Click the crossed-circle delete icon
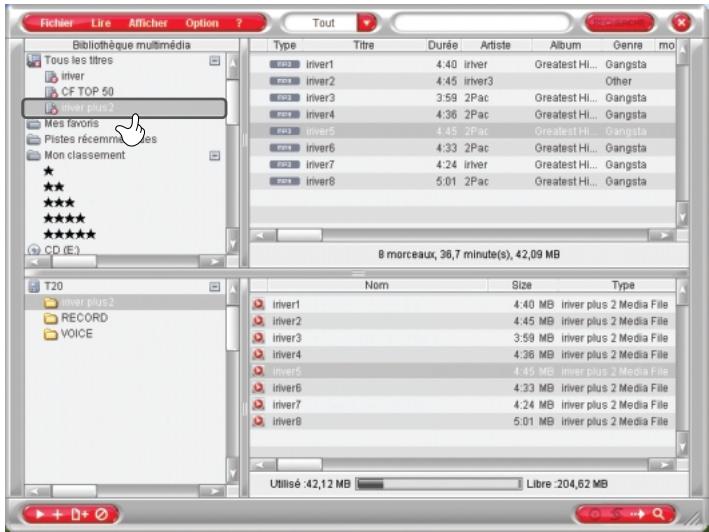This screenshot has height=532, width=709. pos(102,514)
